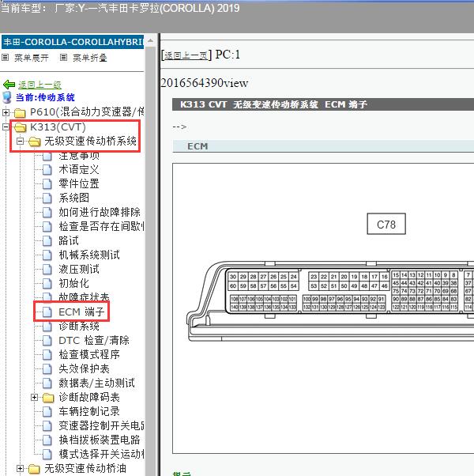
Task: Expand the 无级变速传动桥油 node
Action: tap(20, 468)
